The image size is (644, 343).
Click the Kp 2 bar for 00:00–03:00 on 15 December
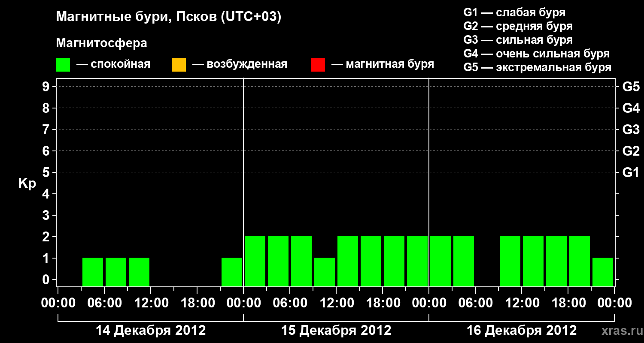pos(255,261)
